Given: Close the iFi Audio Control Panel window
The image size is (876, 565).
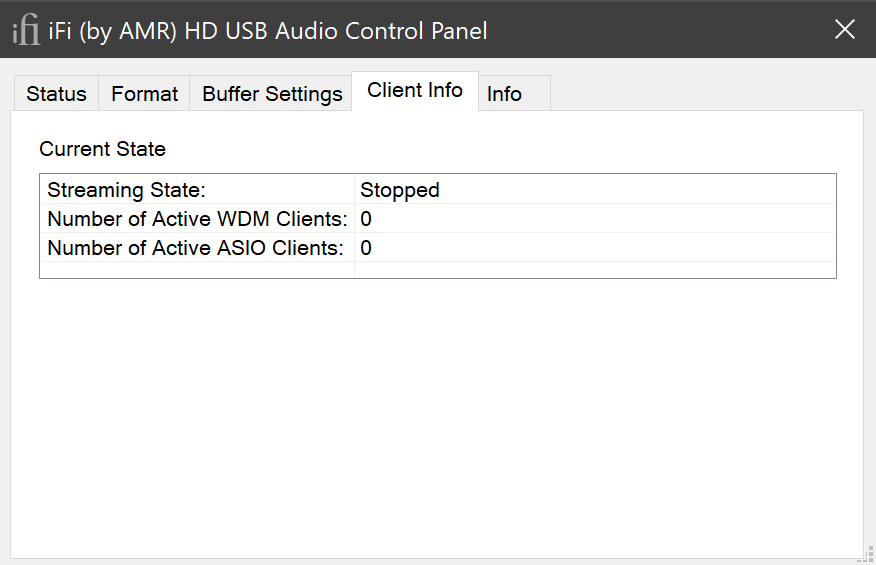Looking at the screenshot, I should click(x=845, y=30).
